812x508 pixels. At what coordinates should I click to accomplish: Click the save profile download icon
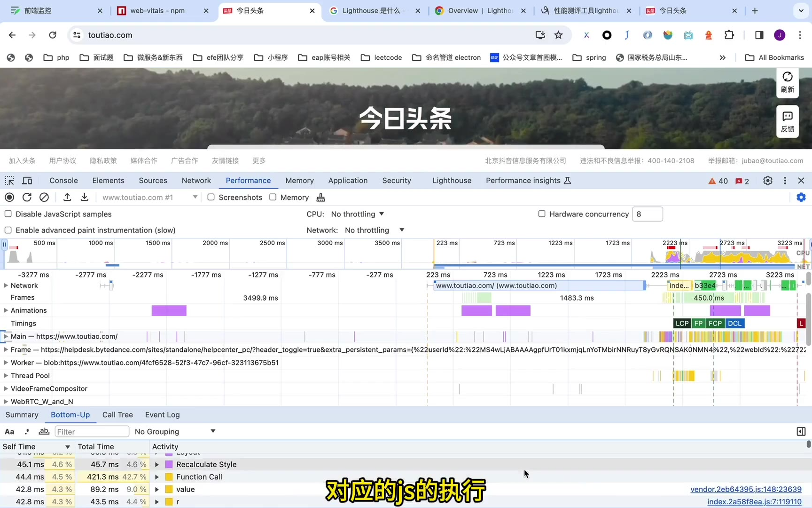click(85, 198)
